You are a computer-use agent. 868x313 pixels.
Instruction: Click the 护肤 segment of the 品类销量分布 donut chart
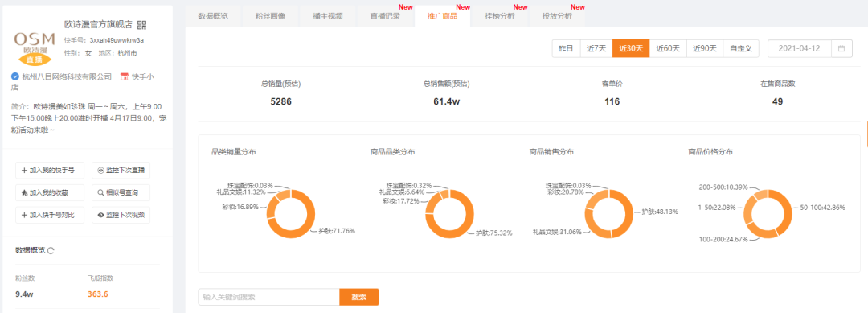pos(305,227)
